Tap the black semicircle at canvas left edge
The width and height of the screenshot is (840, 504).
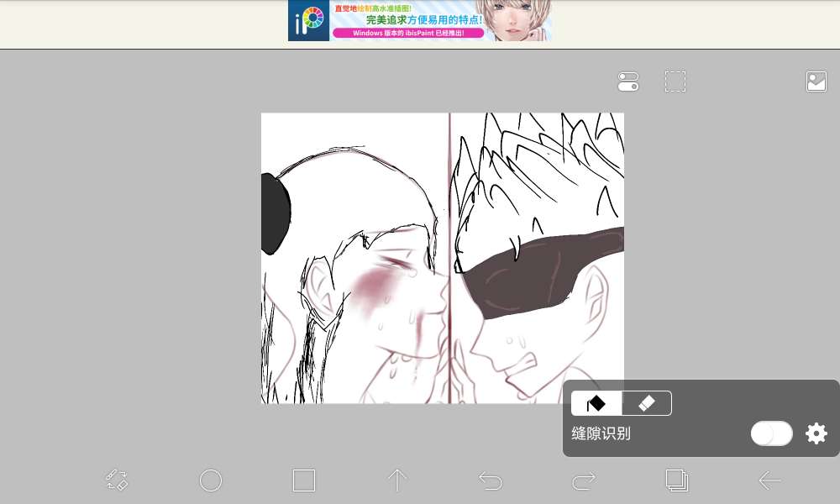274,213
